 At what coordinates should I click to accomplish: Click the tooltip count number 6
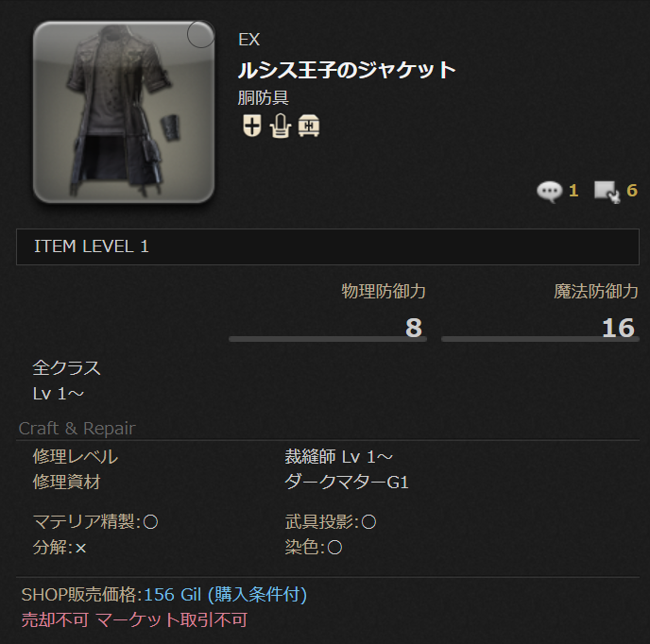(x=631, y=191)
